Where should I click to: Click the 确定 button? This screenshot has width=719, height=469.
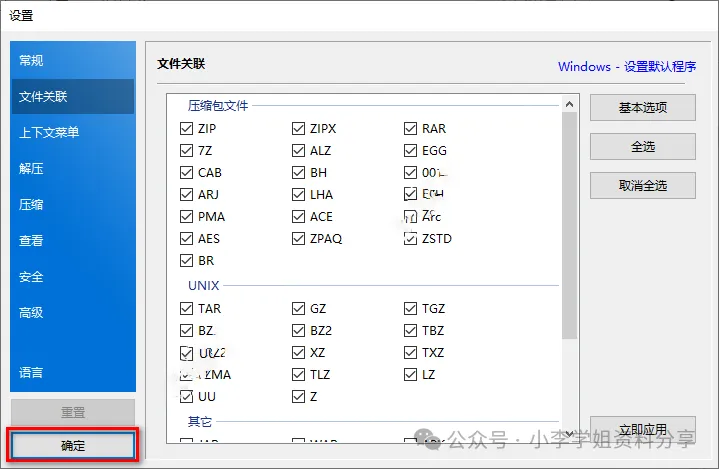(x=73, y=446)
